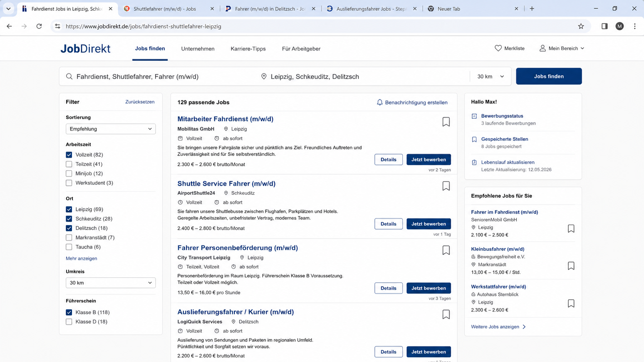Viewport: 644px width, 362px height.
Task: Close the Auslieferungsfahrer Jobs tab
Action: pyautogui.click(x=415, y=8)
